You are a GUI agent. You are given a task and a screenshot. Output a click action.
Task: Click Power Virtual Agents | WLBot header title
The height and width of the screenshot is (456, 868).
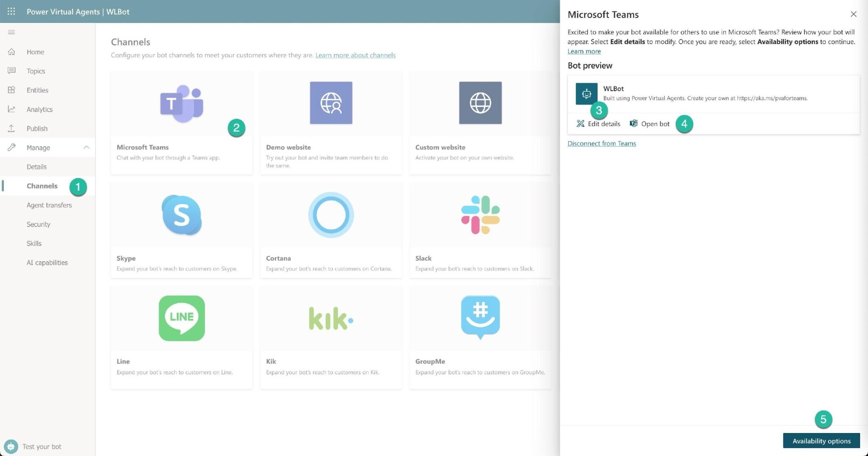pos(78,11)
